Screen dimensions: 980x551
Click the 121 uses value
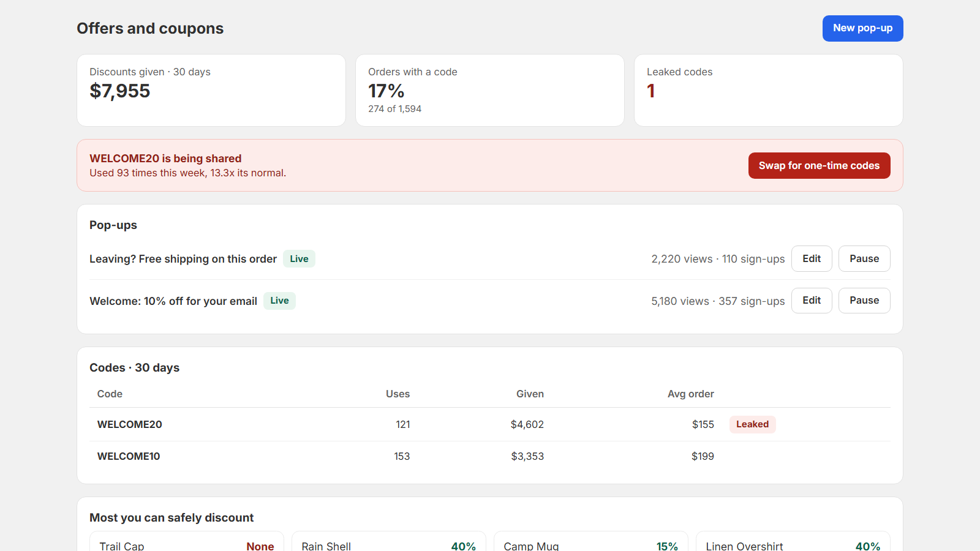pyautogui.click(x=403, y=424)
